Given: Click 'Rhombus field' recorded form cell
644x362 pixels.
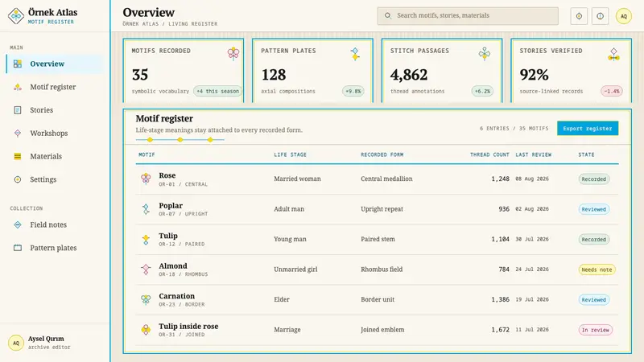Looking at the screenshot, I should [x=382, y=269].
